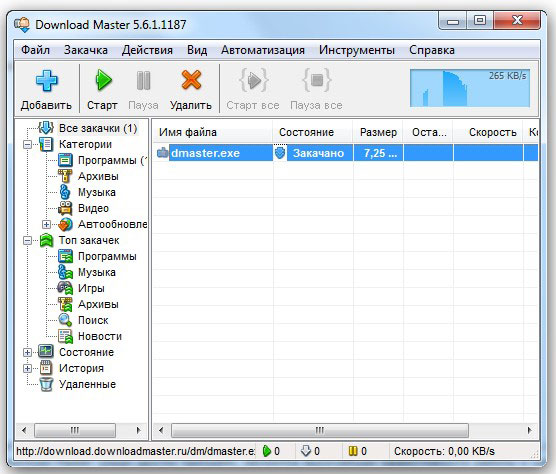
Task: Click the Добавить plus icon
Action: pyautogui.click(x=46, y=80)
